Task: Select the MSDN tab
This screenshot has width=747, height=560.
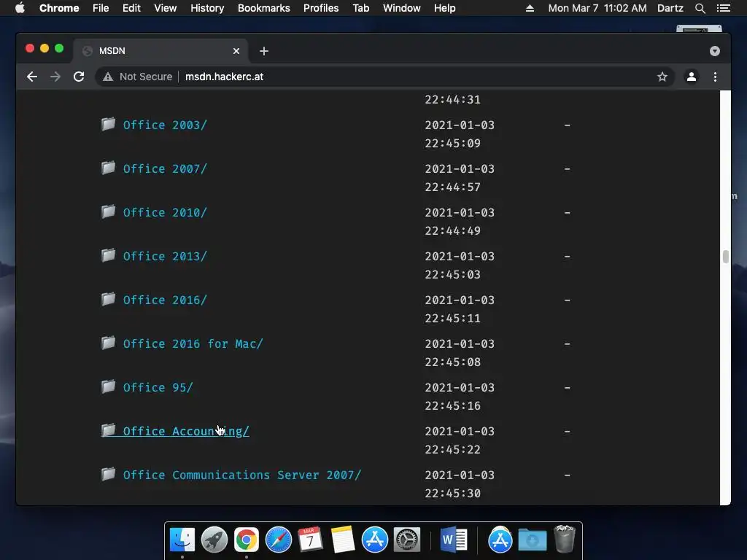Action: (160, 51)
